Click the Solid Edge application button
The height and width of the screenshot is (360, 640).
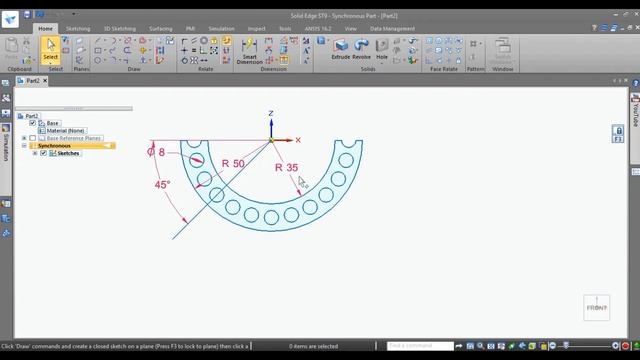click(x=10, y=19)
